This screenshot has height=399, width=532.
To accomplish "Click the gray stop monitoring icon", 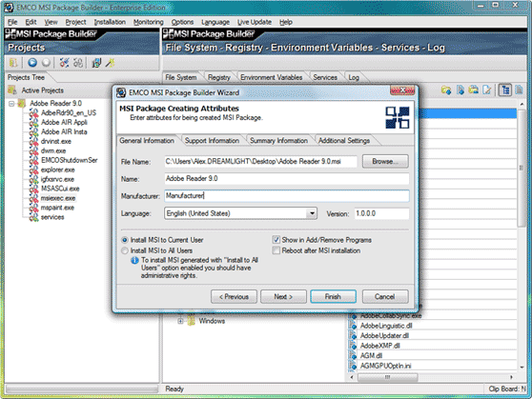I will point(46,63).
